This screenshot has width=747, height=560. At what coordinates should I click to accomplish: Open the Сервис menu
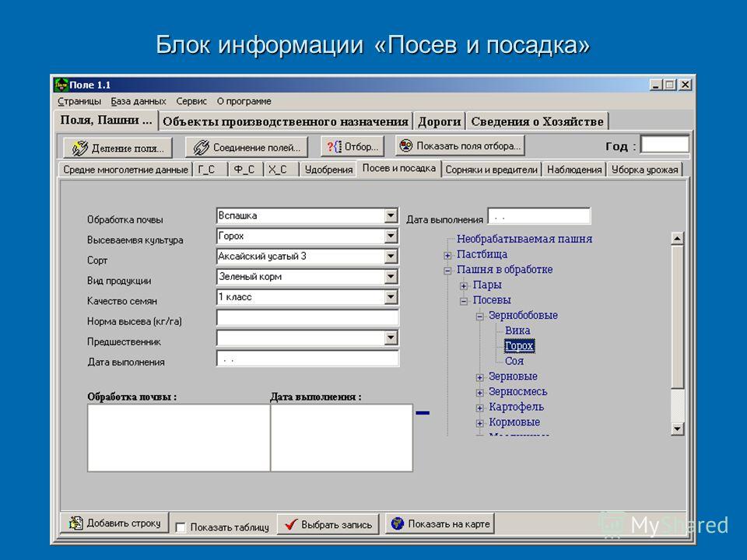tap(191, 101)
